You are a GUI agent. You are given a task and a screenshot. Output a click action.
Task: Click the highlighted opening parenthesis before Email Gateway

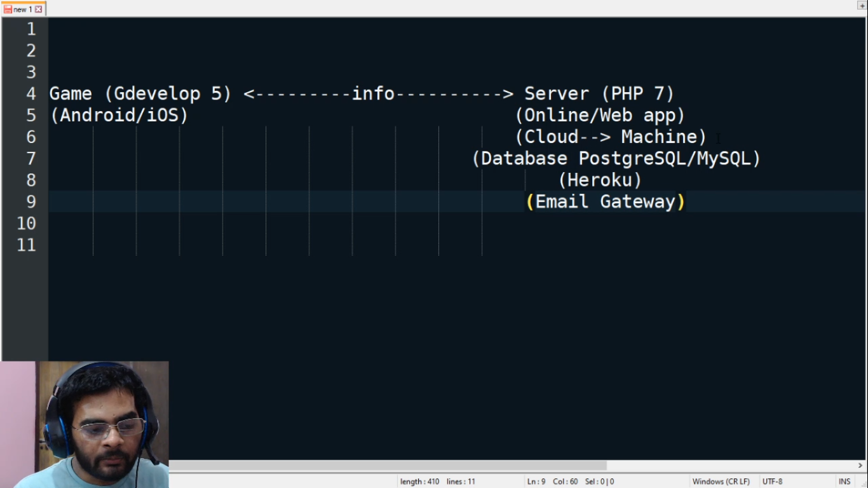(x=530, y=202)
